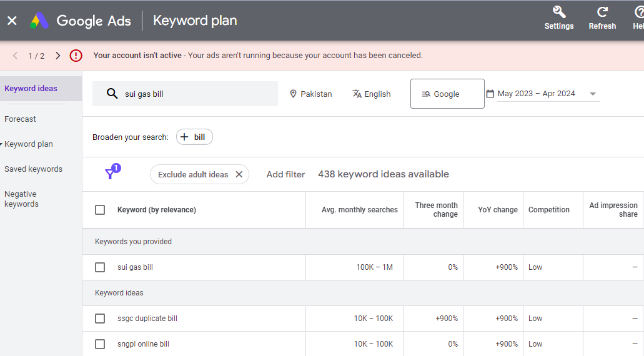Go to next notification arrow
Screen dimensions: 644x356
coord(58,56)
